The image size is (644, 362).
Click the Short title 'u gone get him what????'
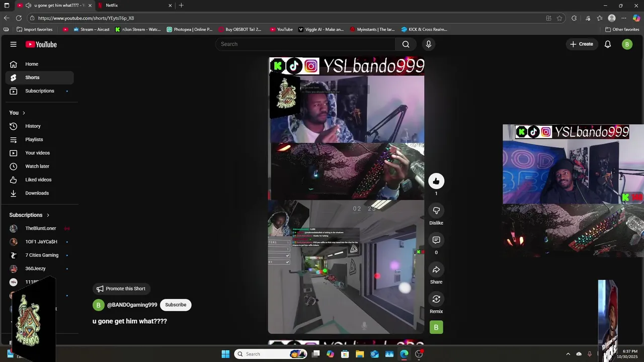pyautogui.click(x=130, y=321)
